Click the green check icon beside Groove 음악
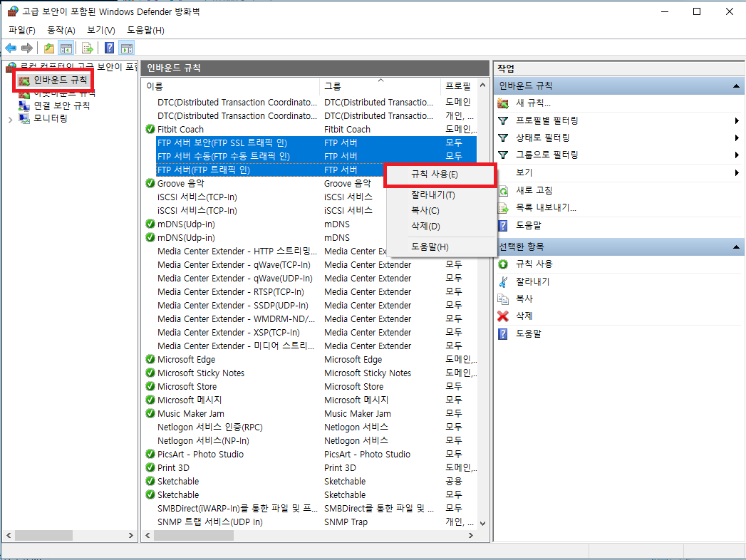 click(x=150, y=183)
